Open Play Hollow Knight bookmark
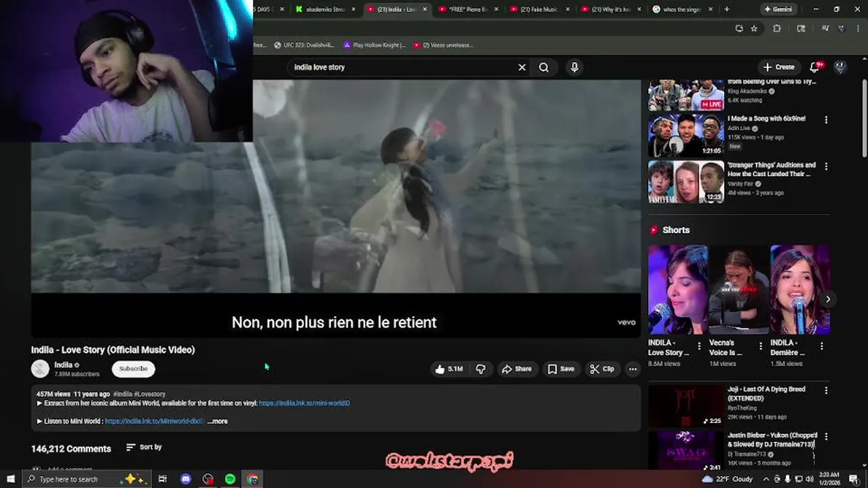 click(374, 45)
